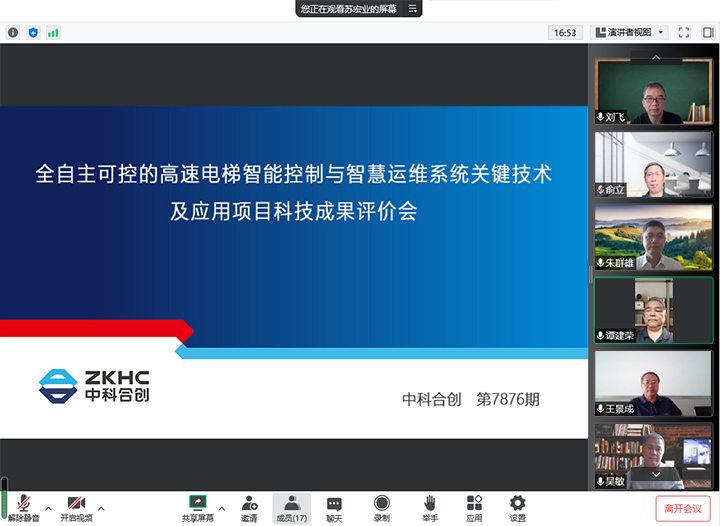Start 共享屏幕 screen sharing
This screenshot has height=526, width=720.
click(x=197, y=508)
